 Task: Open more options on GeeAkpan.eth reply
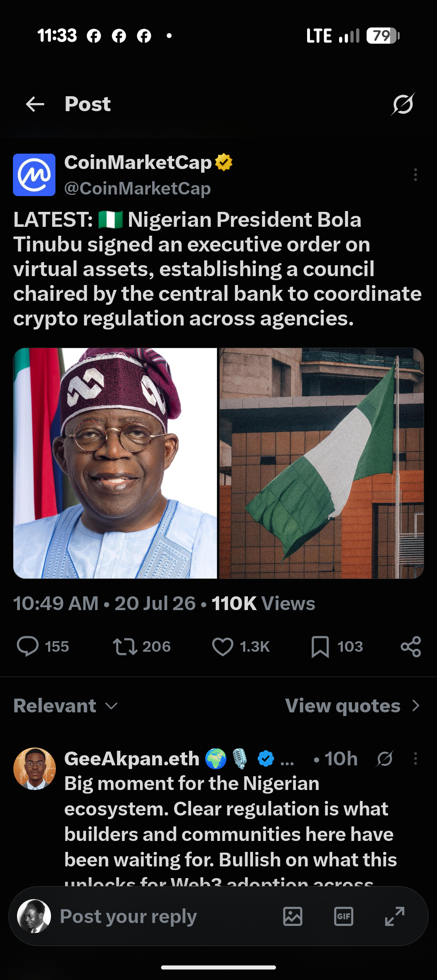[415, 758]
